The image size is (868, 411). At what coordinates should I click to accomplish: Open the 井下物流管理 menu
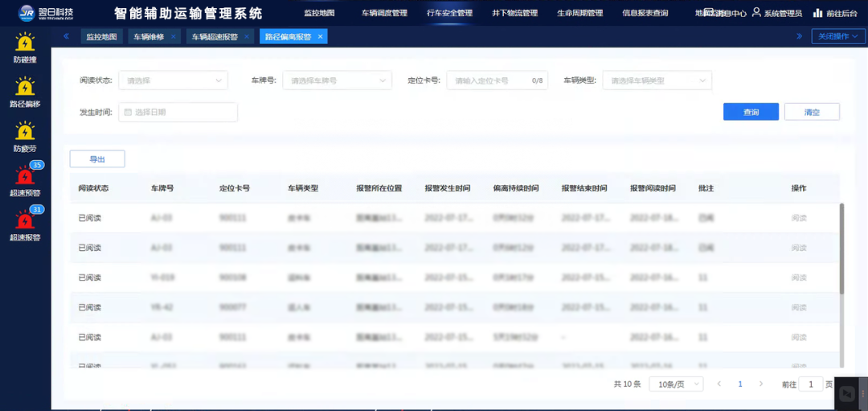coord(515,13)
